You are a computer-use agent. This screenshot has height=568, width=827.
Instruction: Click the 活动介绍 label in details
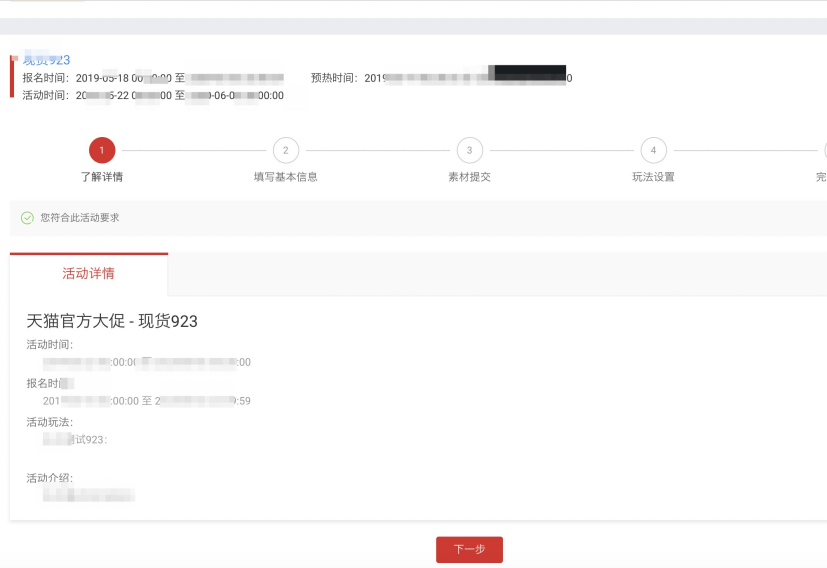pos(49,478)
